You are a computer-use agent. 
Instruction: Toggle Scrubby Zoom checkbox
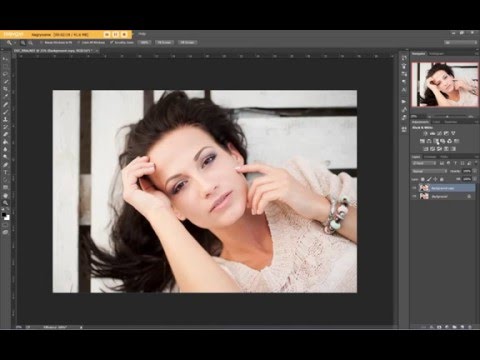(111, 43)
